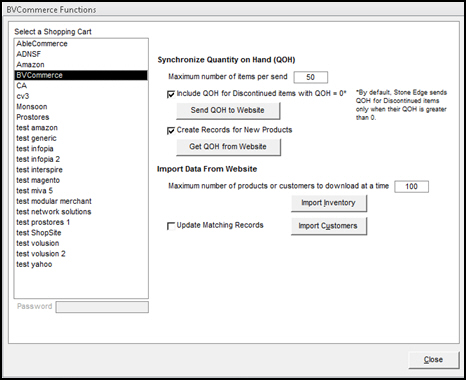Select test infopia 2 cart entry
Image resolution: width=466 pixels, height=380 pixels.
[x=81, y=159]
